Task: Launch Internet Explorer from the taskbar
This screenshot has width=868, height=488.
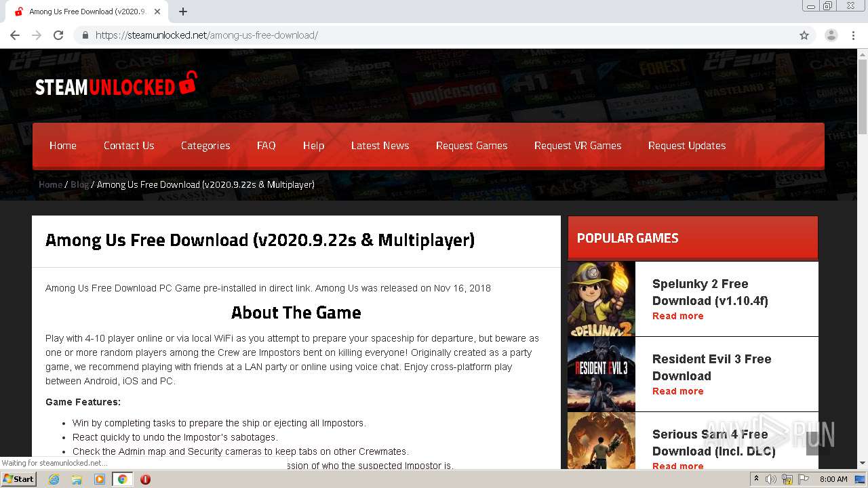Action: click(x=54, y=479)
